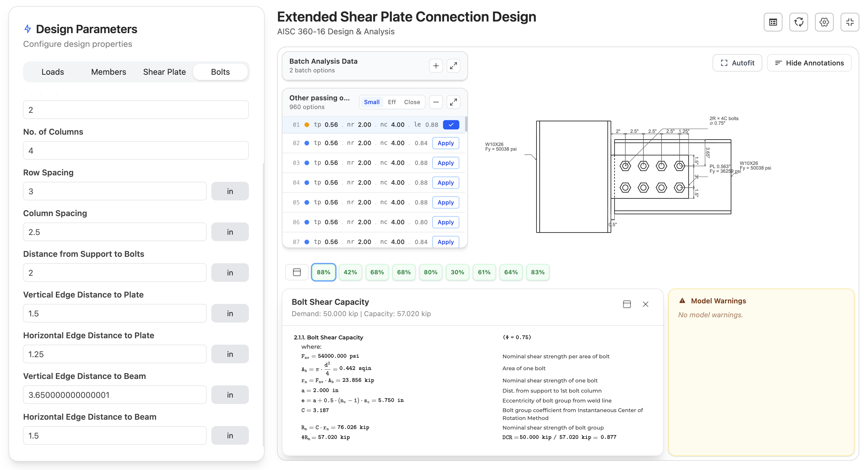Select option row 01 in passing options
Image resolution: width=868 pixels, height=470 pixels.
[373, 124]
